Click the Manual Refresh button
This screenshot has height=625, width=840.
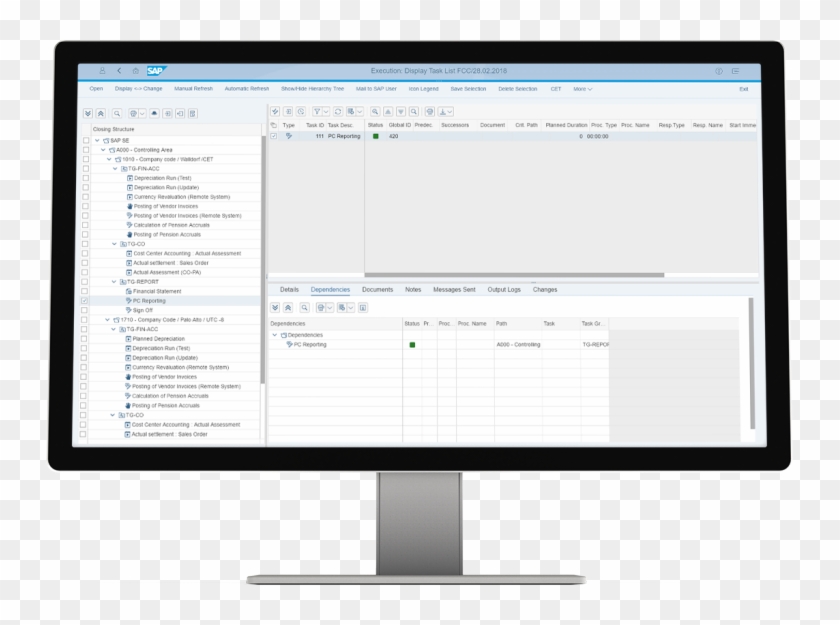193,88
